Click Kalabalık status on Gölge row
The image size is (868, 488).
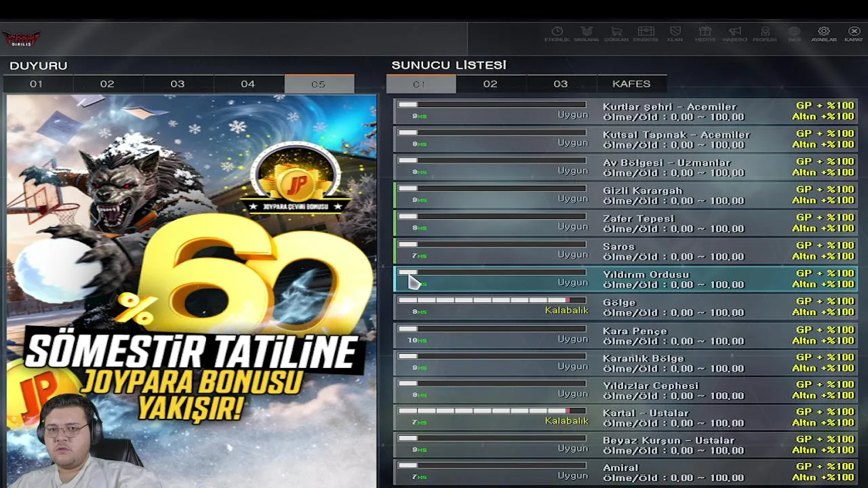[567, 310]
